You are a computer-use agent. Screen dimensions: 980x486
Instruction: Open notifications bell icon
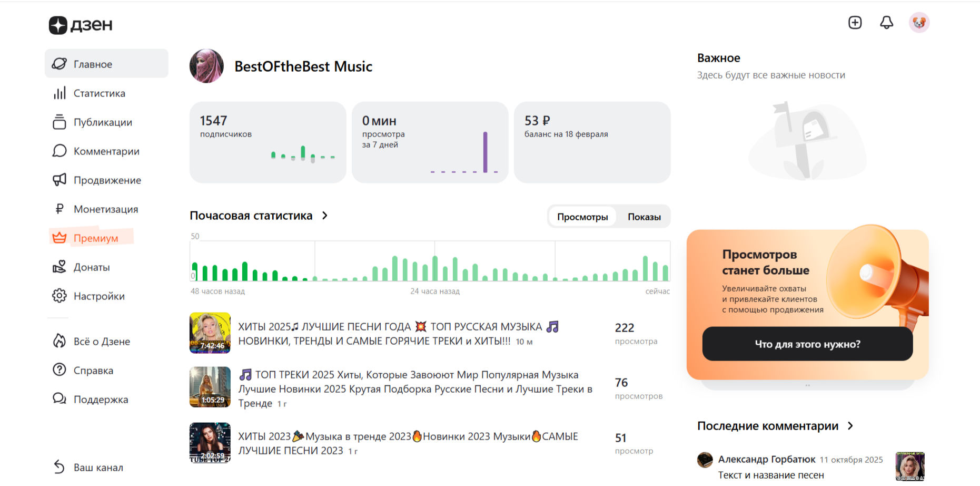(887, 23)
